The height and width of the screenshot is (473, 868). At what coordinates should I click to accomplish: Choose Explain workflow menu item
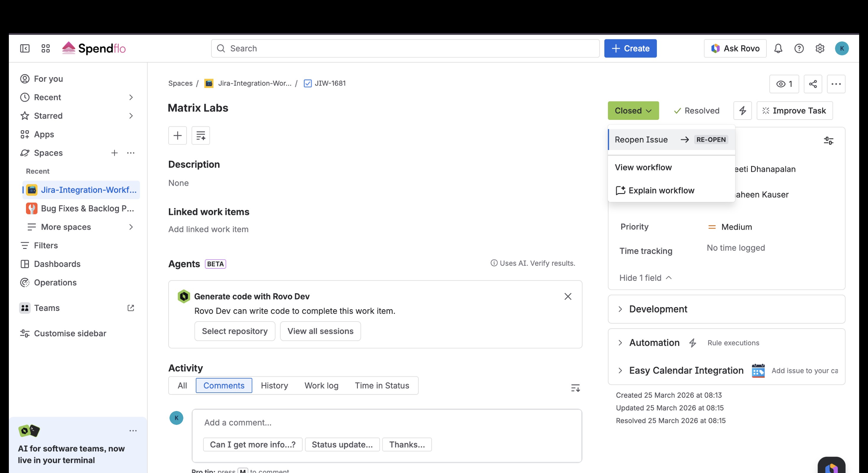[x=671, y=190]
